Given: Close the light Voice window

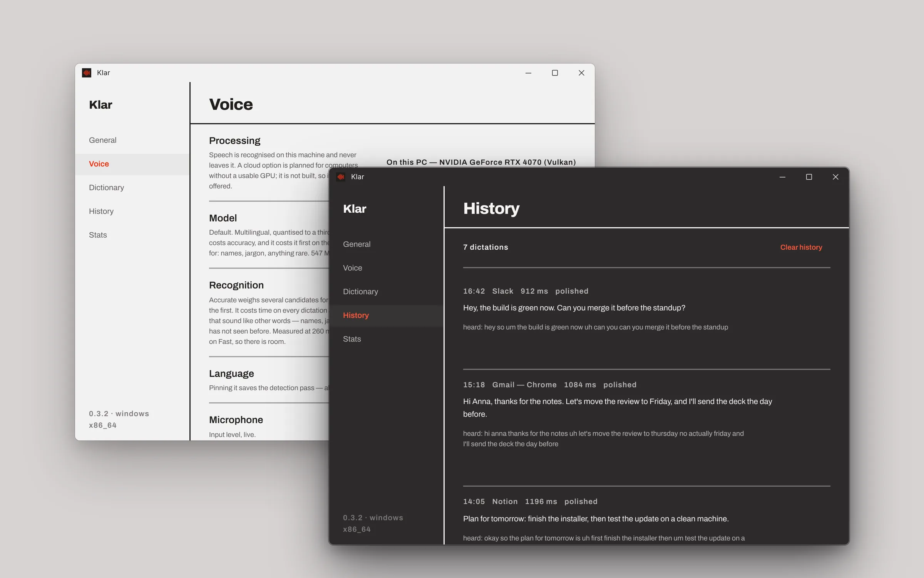Looking at the screenshot, I should tap(581, 73).
